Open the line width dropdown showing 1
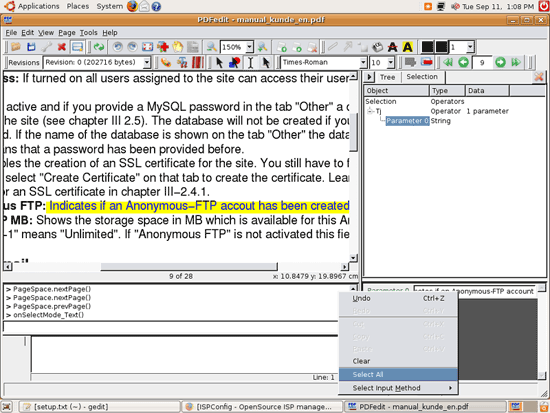Image resolution: width=550 pixels, height=413 pixels. click(x=470, y=47)
